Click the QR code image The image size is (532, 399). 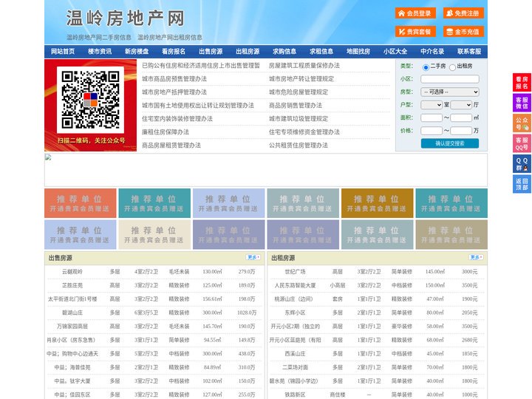click(90, 100)
